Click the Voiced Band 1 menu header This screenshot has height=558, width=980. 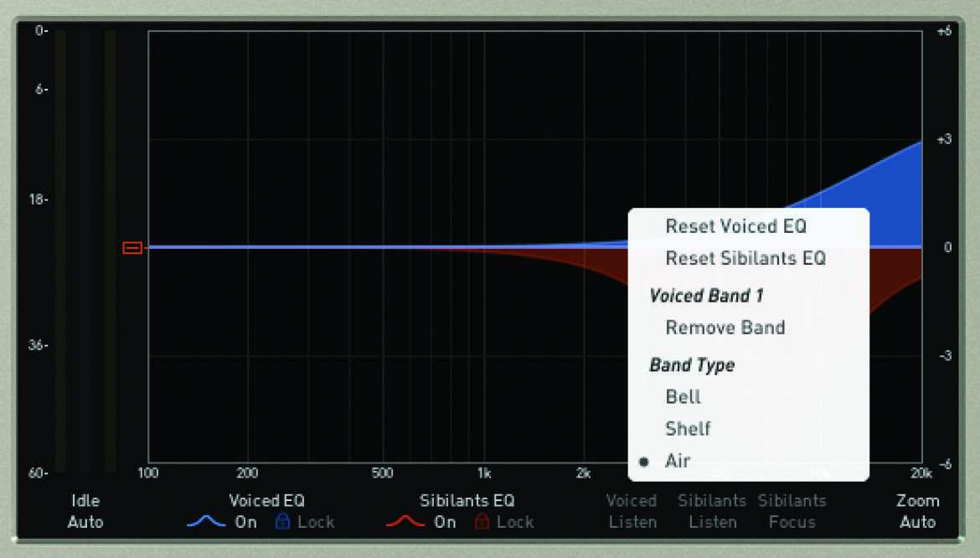point(706,296)
